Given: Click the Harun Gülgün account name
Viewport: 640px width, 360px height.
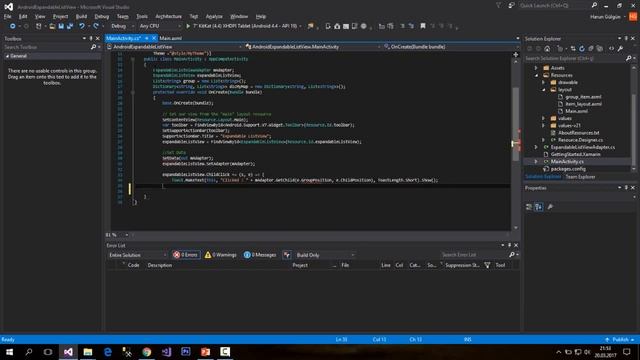Looking at the screenshot, I should pos(605,17).
